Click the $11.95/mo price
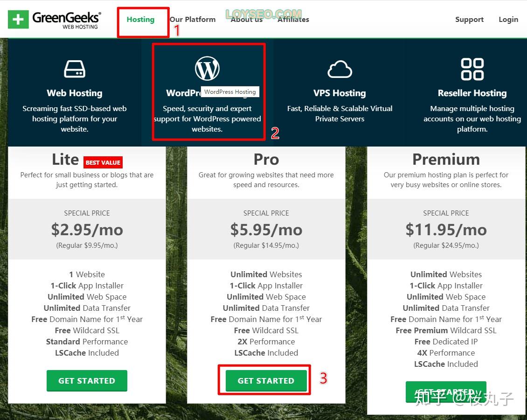The height and width of the screenshot is (420, 527). [x=446, y=230]
